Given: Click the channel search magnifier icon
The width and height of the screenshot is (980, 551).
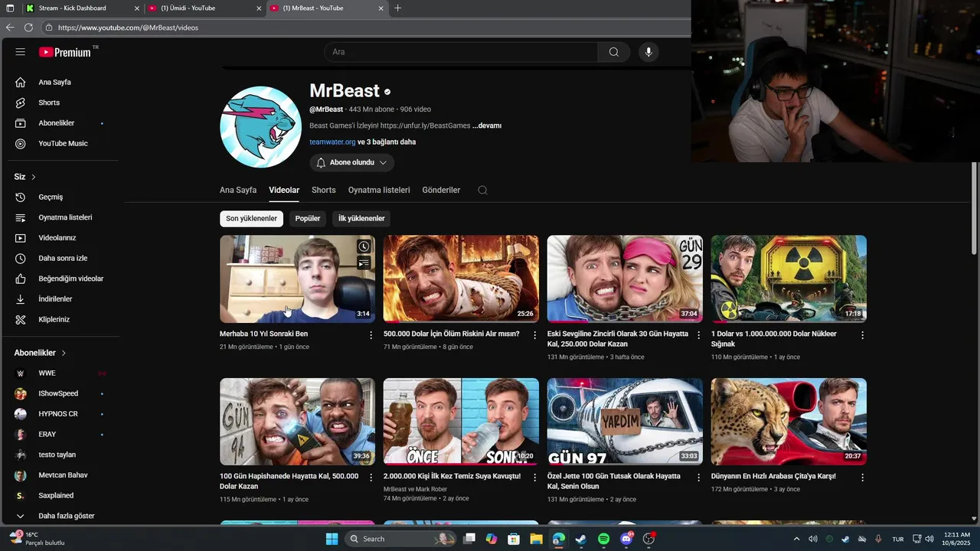Looking at the screenshot, I should click(482, 190).
